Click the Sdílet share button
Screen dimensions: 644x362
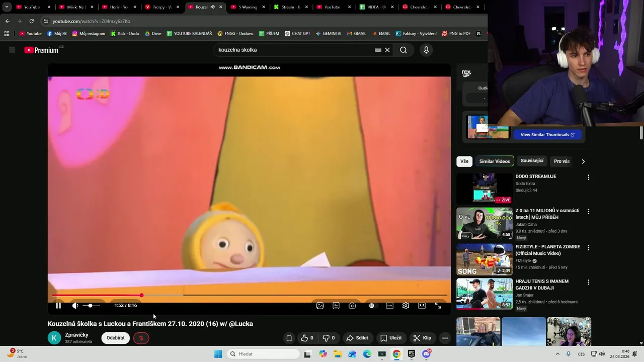[x=358, y=338]
